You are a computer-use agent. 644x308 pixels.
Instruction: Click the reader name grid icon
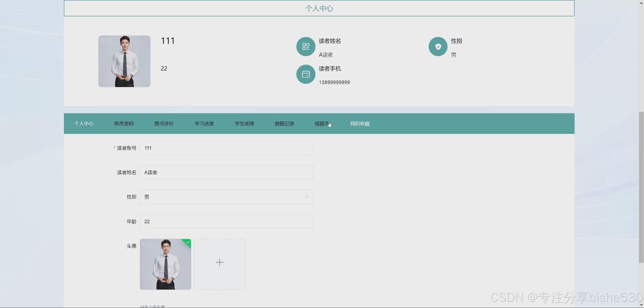click(x=306, y=47)
